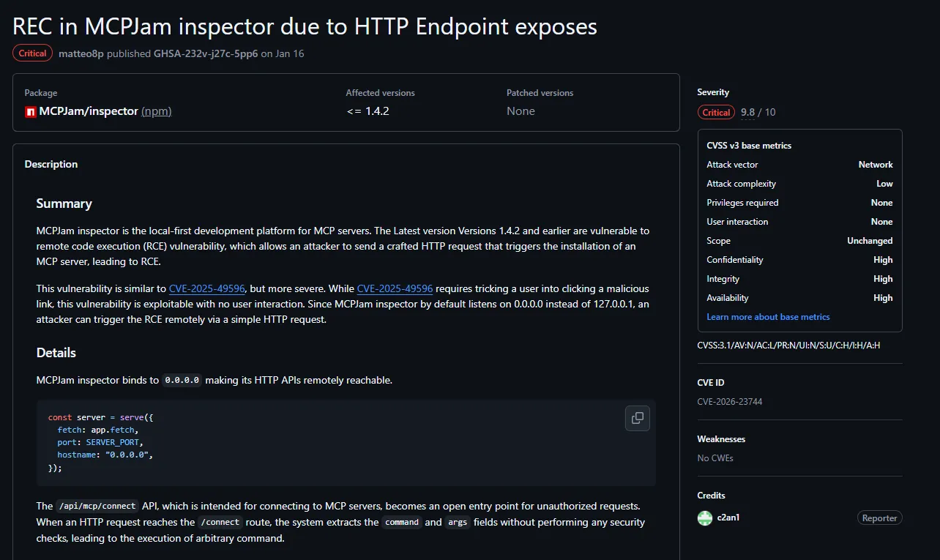The width and height of the screenshot is (940, 560).
Task: Click the /api/mcp/connect inline code
Action: click(97, 506)
